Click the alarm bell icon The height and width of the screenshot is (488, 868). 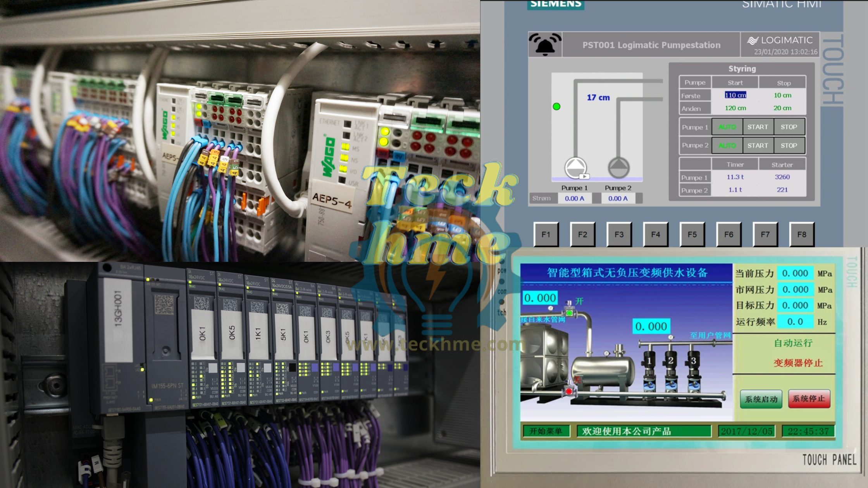[x=545, y=45]
